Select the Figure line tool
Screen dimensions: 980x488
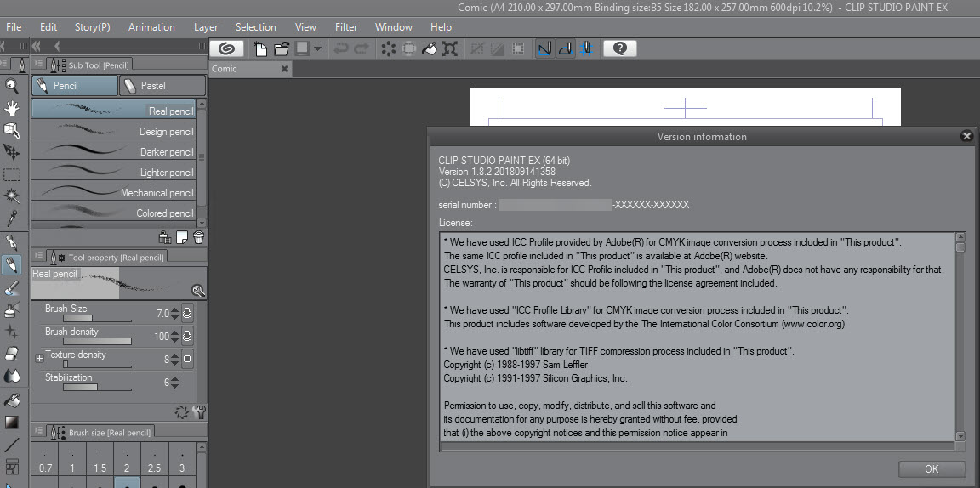pos(12,445)
